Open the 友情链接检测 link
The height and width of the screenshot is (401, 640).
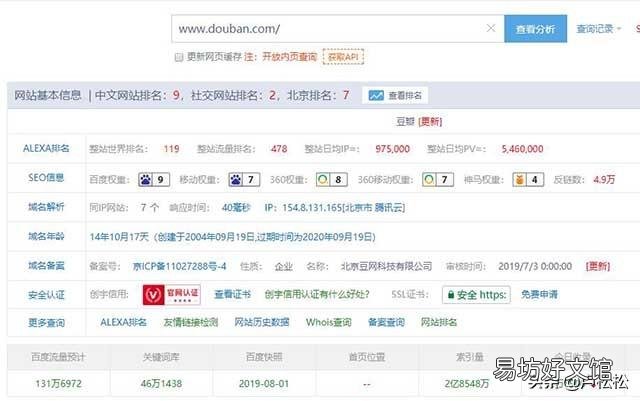click(191, 322)
